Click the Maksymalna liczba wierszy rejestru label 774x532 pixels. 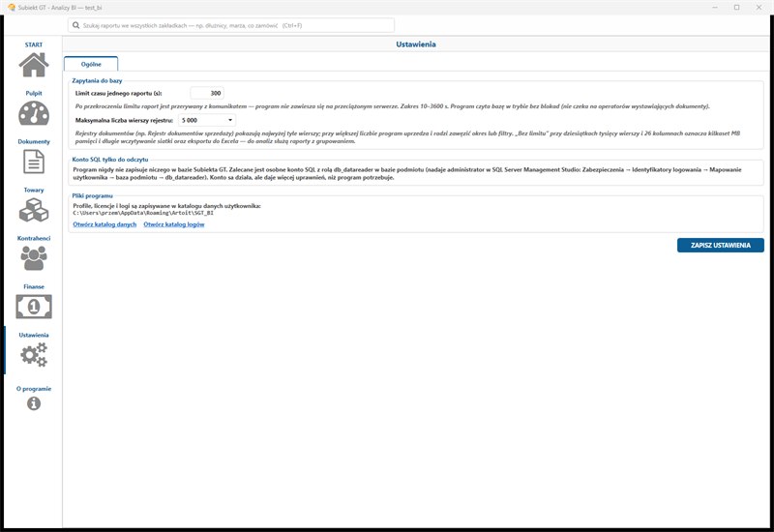pyautogui.click(x=124, y=120)
